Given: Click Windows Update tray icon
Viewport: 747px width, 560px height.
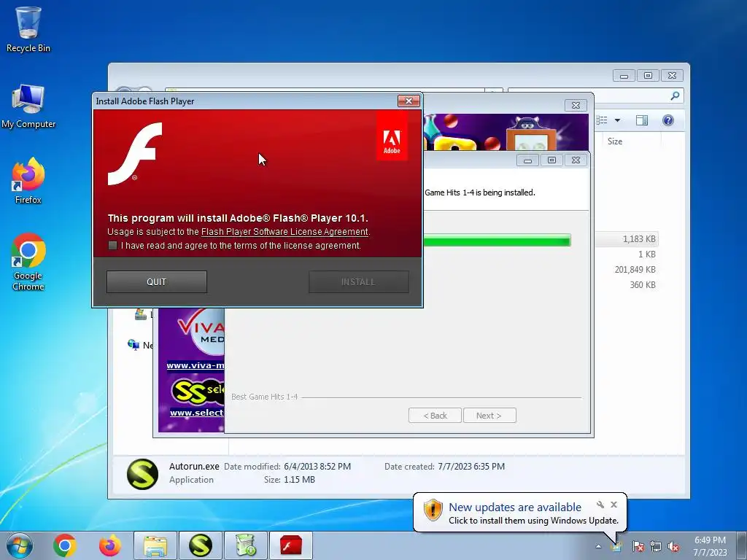Looking at the screenshot, I should point(616,546).
